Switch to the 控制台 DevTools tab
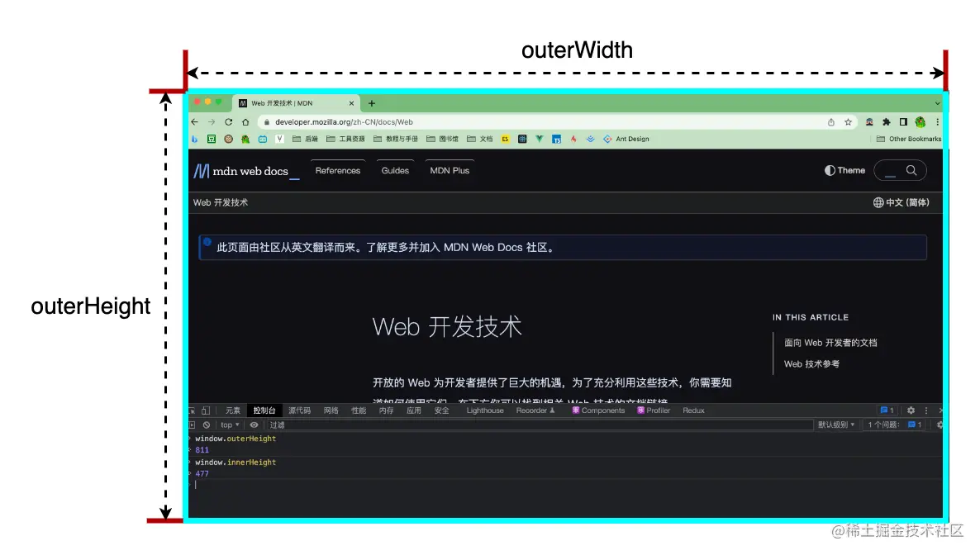The height and width of the screenshot is (555, 980). point(264,410)
